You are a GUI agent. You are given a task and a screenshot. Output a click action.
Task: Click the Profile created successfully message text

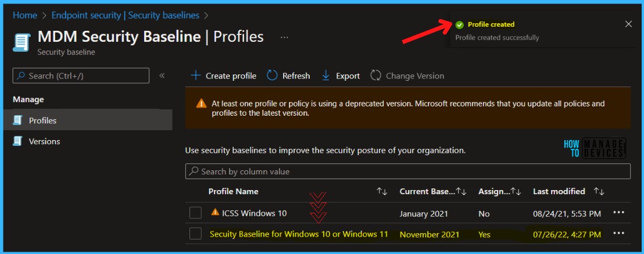coord(497,38)
